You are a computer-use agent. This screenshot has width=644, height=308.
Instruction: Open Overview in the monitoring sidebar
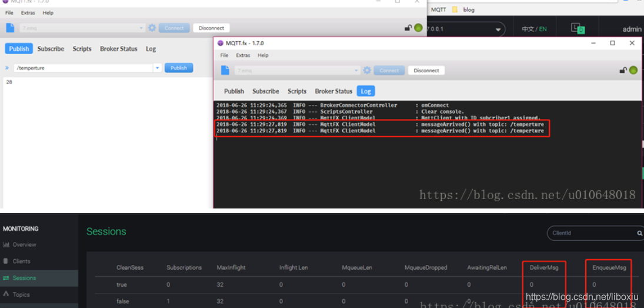(24, 244)
